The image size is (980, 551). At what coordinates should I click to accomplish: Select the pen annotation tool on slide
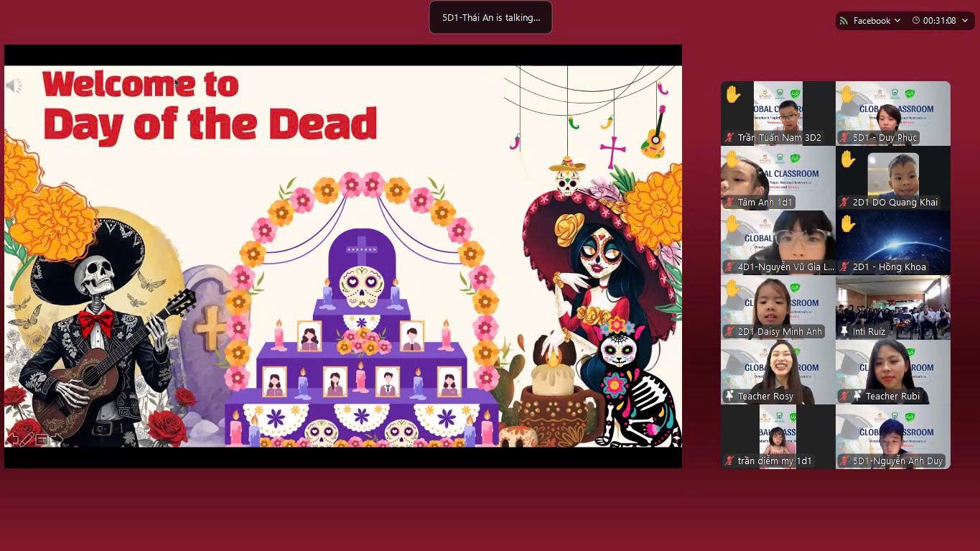[x=27, y=439]
